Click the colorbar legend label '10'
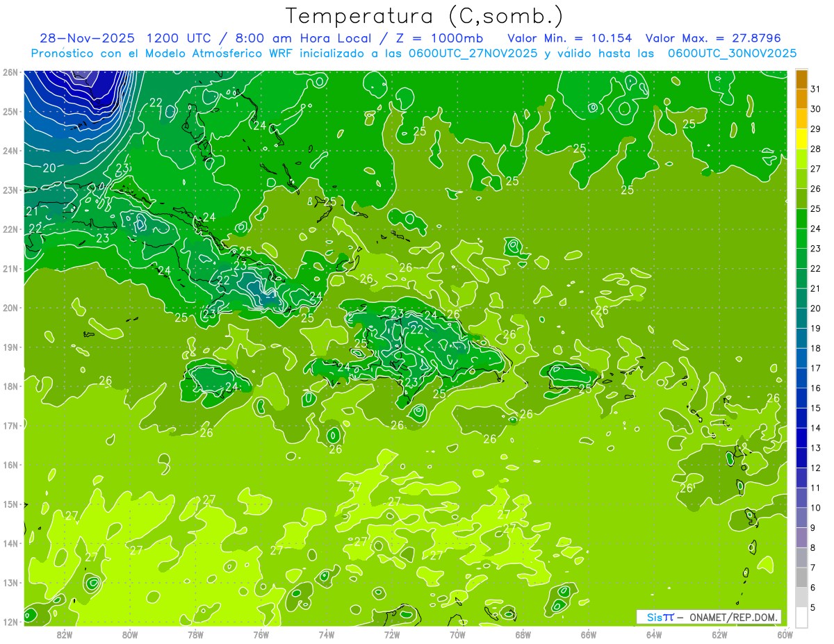Viewport: 834px width, 644px height. click(x=816, y=507)
